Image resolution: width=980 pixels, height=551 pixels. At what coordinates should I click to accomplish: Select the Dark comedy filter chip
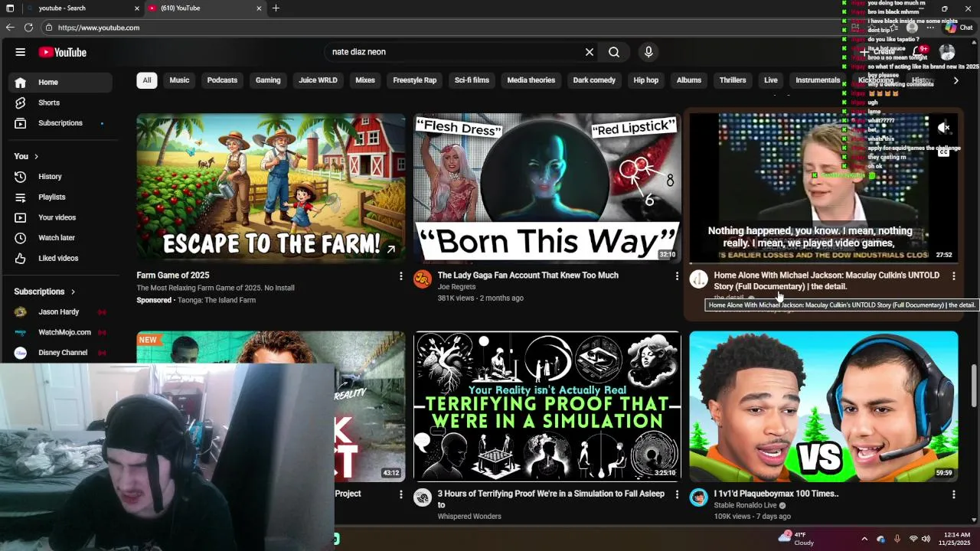[x=594, y=80]
